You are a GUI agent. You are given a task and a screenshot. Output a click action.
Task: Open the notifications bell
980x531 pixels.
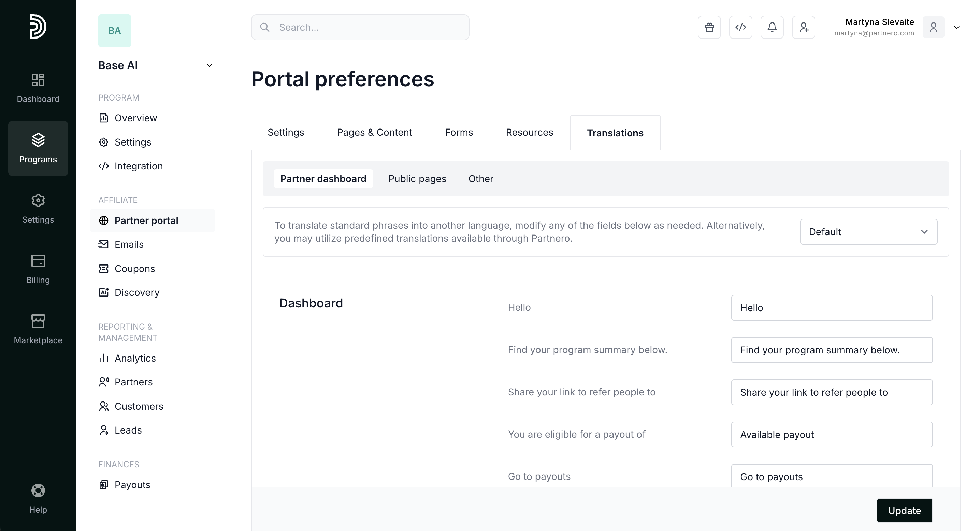772,27
